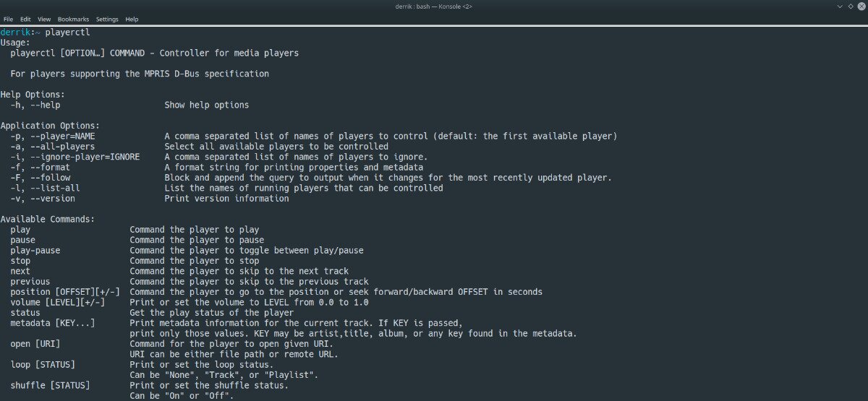Open the File menu
The image size is (868, 401).
pos(8,19)
